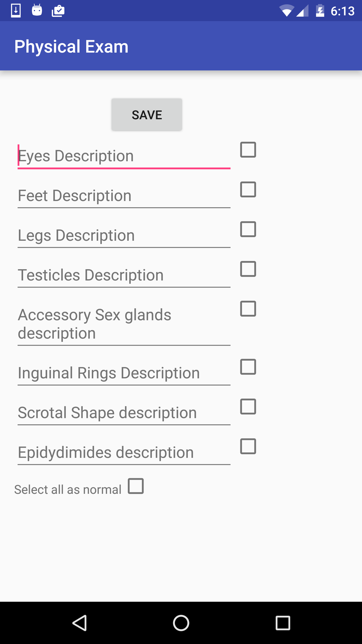Tap the Physical Exam title text
Screen dimensions: 362x644
point(71,47)
